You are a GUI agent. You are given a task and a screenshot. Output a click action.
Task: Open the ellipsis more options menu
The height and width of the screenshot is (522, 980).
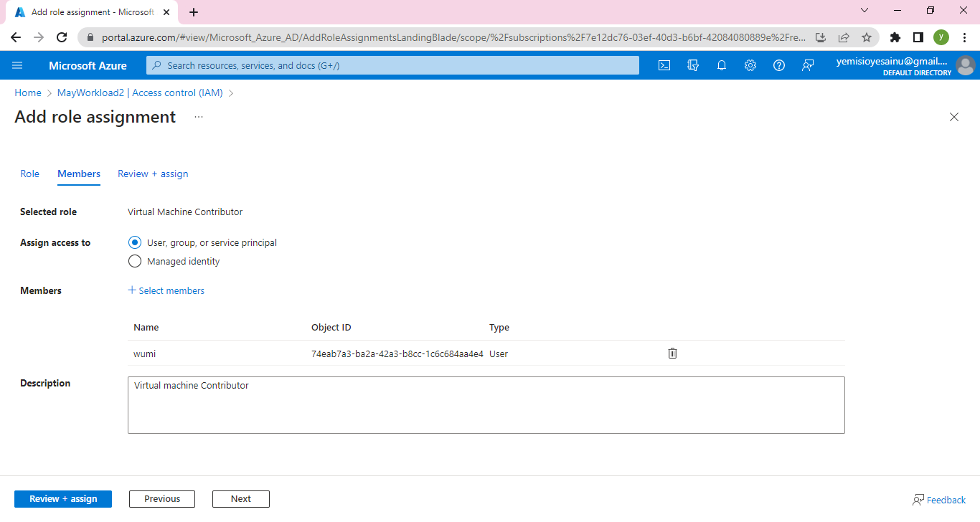199,117
